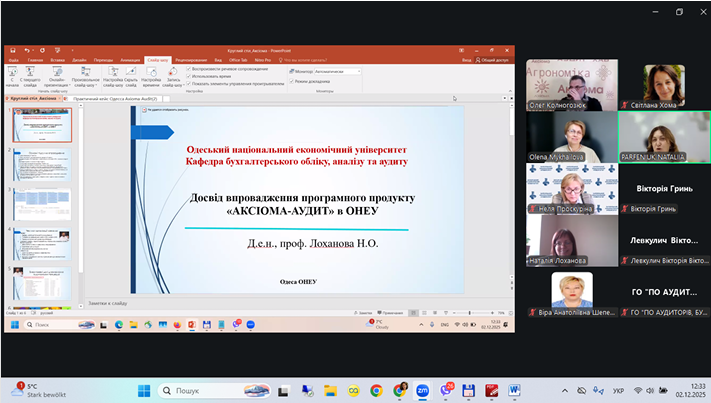The height and width of the screenshot is (403, 711).
Task: Open the Онлайн-презентация dropdown button
Action: (57, 77)
